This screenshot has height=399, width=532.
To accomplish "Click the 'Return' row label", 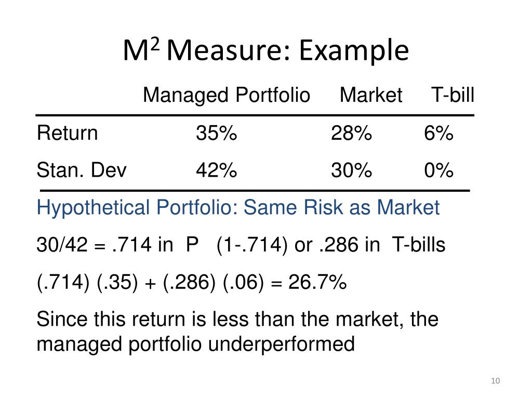I will [67, 134].
